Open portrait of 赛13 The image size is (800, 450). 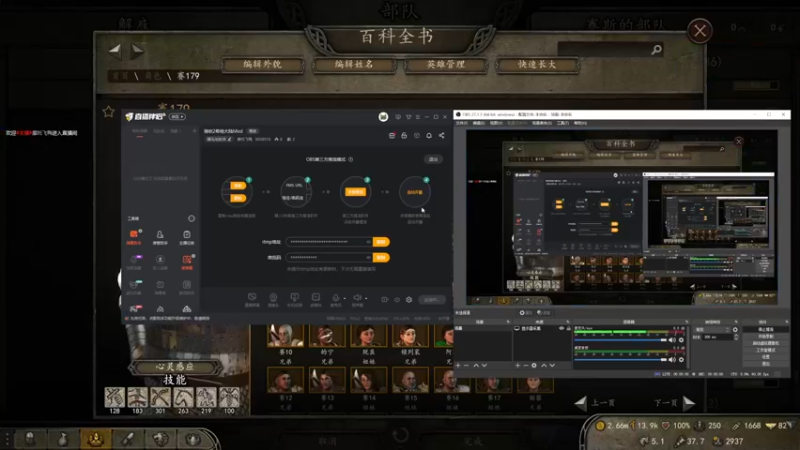[x=327, y=381]
